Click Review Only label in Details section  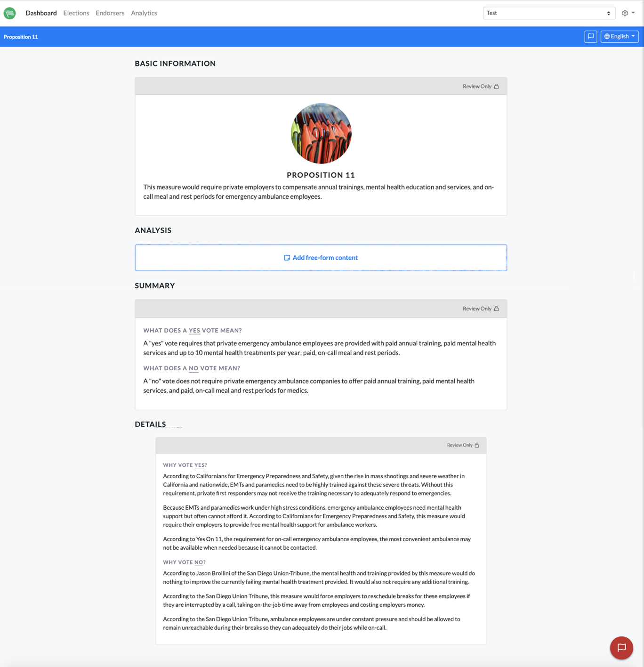pos(460,445)
